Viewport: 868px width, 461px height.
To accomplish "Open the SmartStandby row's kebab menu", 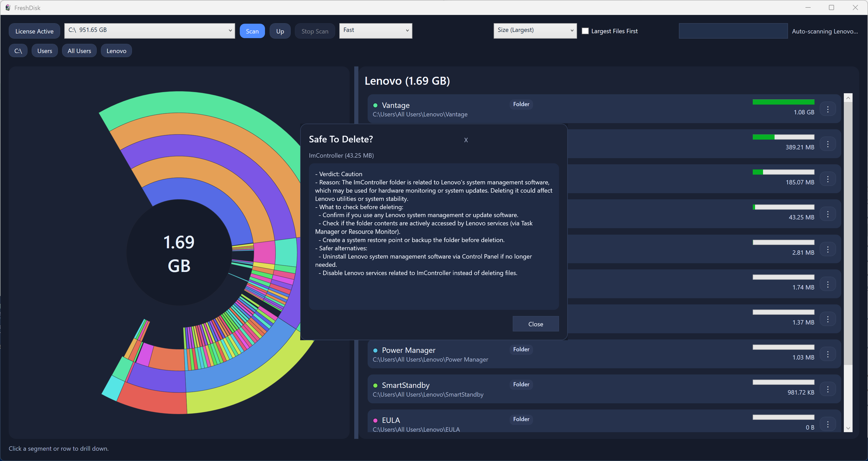I will [x=829, y=389].
